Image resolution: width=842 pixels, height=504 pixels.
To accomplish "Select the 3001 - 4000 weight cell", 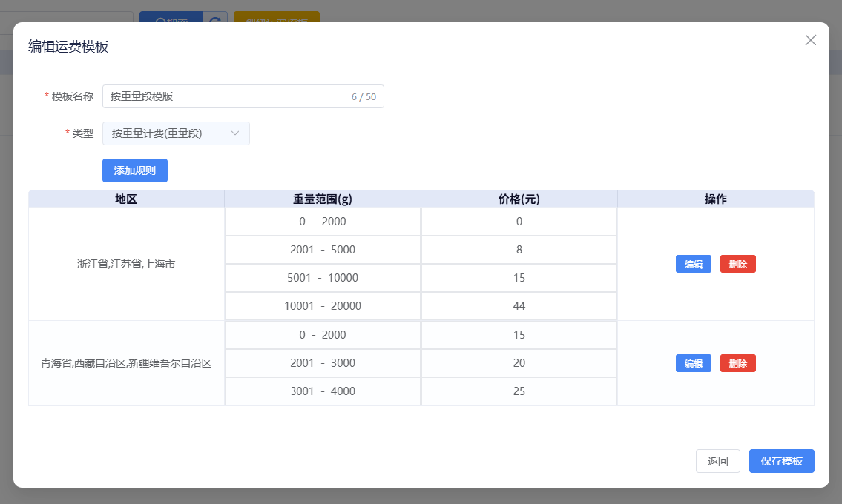I will [323, 391].
